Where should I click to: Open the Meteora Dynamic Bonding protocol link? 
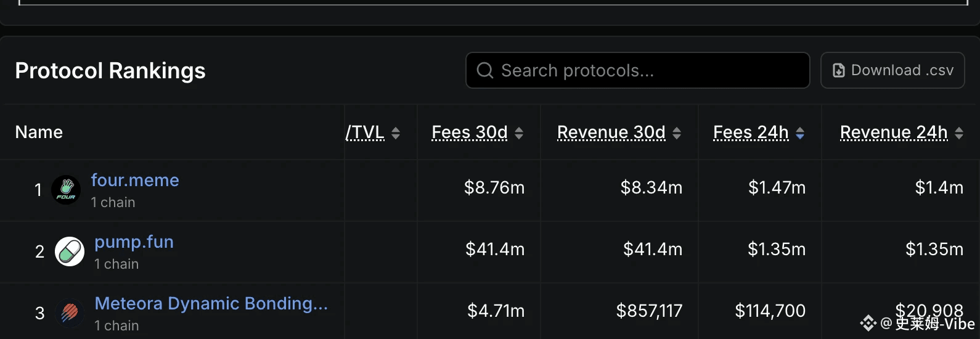[211, 303]
